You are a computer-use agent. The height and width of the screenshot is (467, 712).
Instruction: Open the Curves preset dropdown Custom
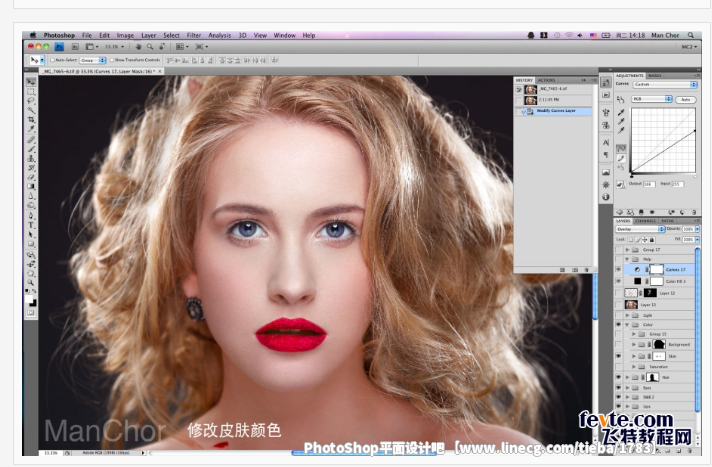click(x=665, y=84)
